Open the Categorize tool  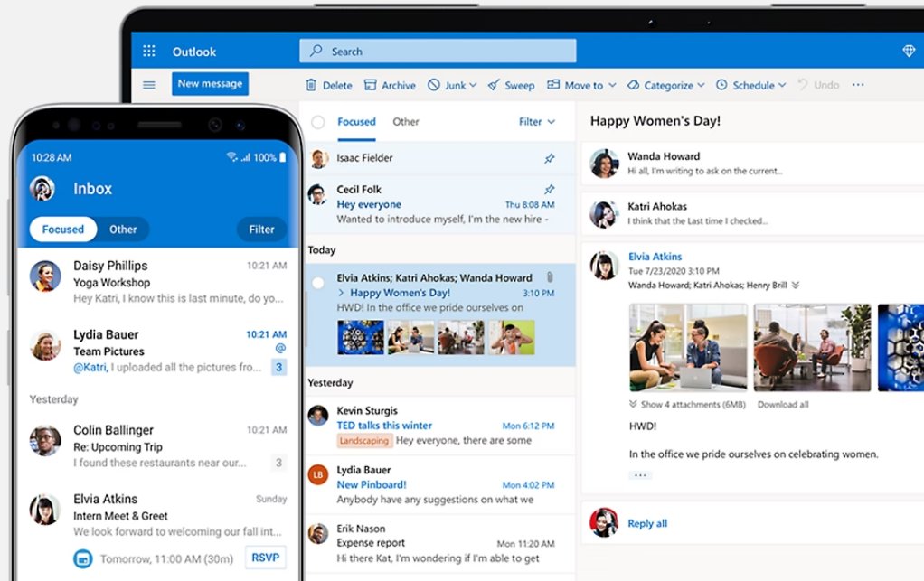665,84
